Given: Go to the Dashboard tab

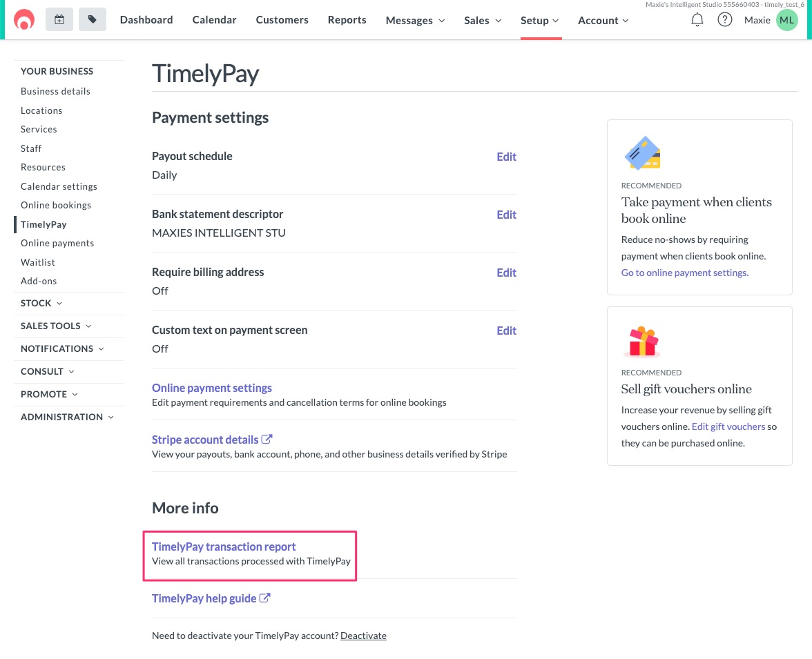Looking at the screenshot, I should click(x=146, y=20).
